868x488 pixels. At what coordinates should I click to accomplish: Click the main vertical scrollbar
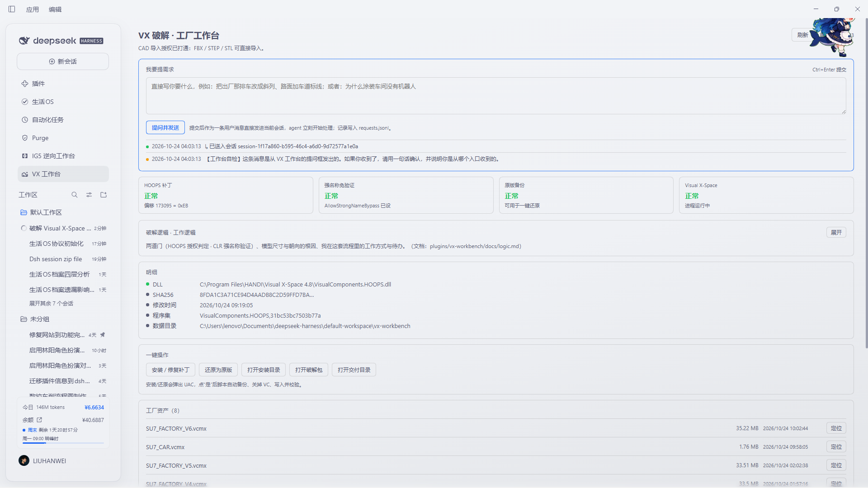point(866,183)
